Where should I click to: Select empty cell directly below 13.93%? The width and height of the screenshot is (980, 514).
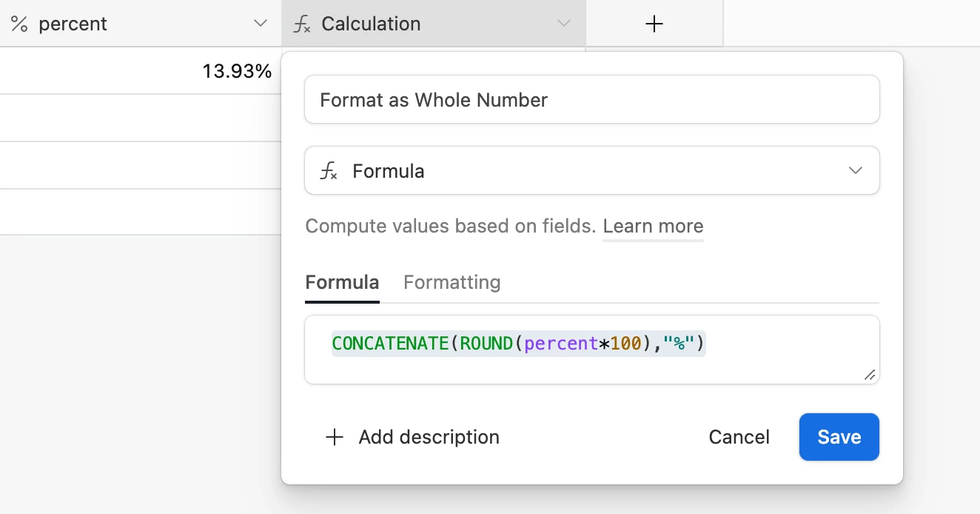[x=141, y=118]
